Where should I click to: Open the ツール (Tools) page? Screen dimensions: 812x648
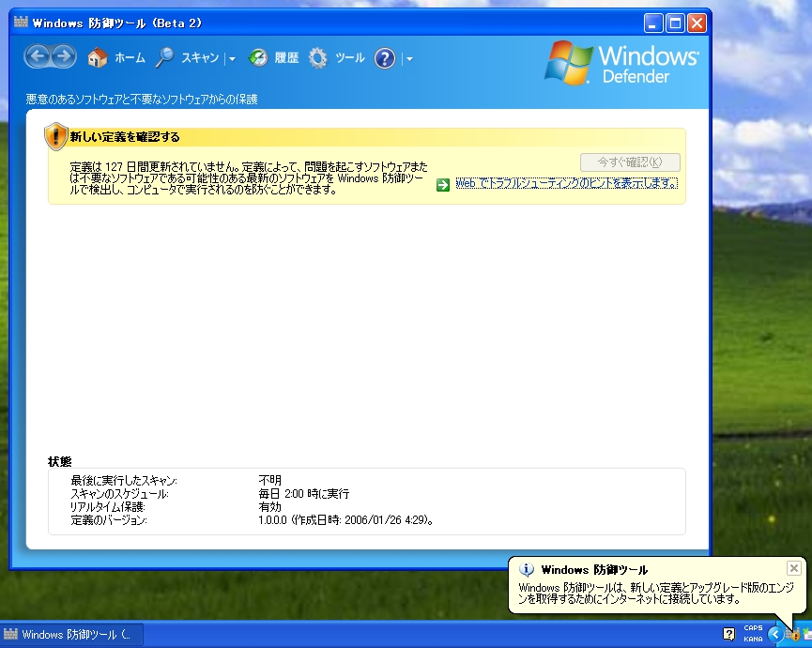click(x=337, y=58)
